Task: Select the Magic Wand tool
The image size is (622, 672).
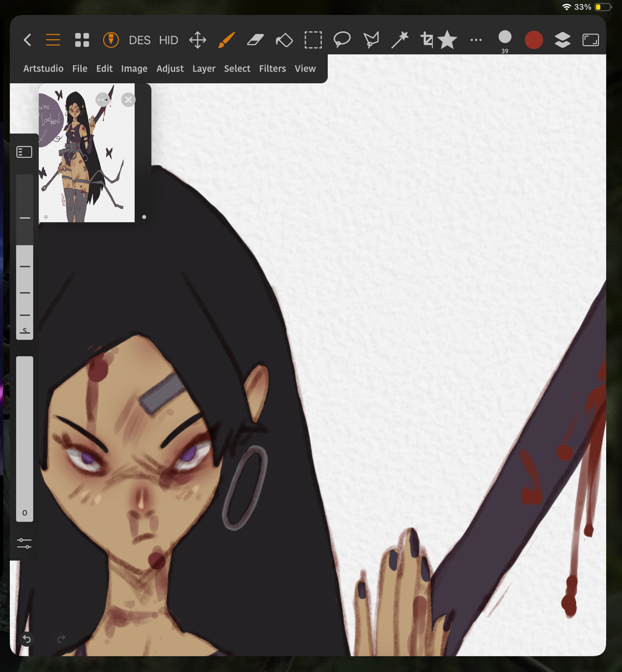Action: point(400,40)
